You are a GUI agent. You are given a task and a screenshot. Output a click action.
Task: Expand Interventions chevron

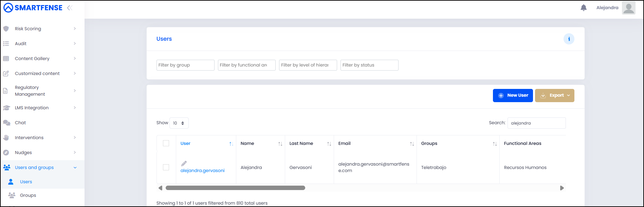pyautogui.click(x=75, y=138)
